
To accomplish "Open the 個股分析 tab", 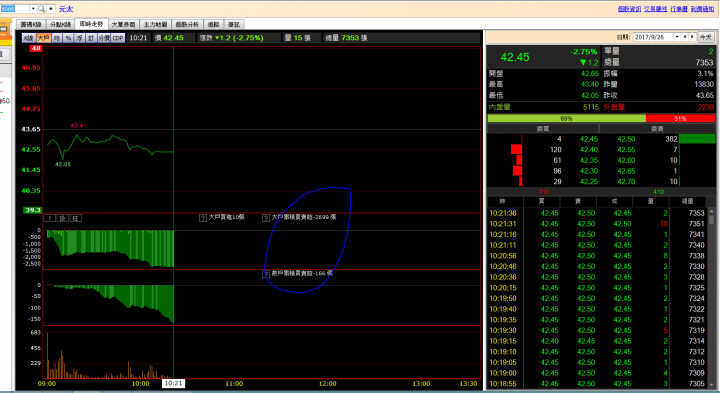I will 187,24.
